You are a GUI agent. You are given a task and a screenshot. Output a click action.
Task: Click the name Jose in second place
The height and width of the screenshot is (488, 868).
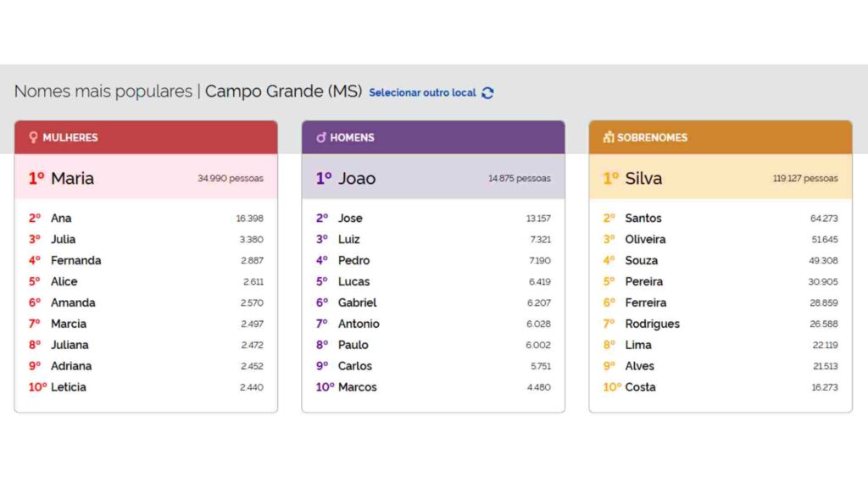[x=350, y=218]
